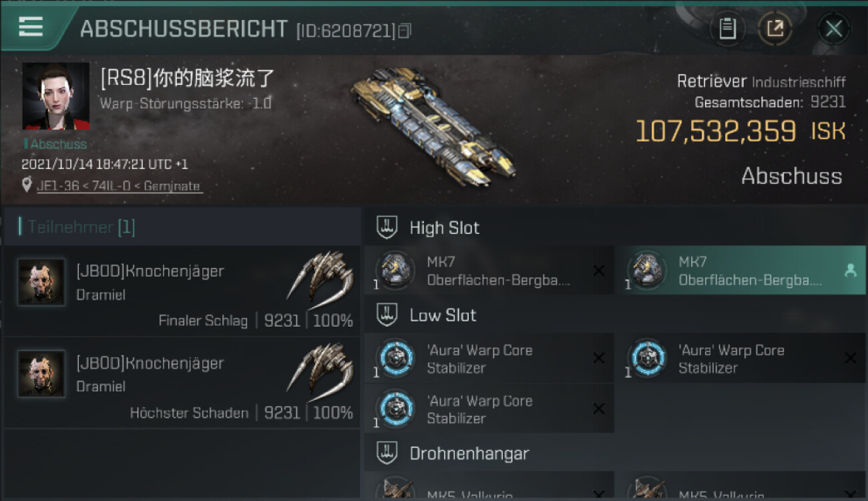Close the Abschussbericht window
Viewport: 868px width, 501px height.
point(833,29)
